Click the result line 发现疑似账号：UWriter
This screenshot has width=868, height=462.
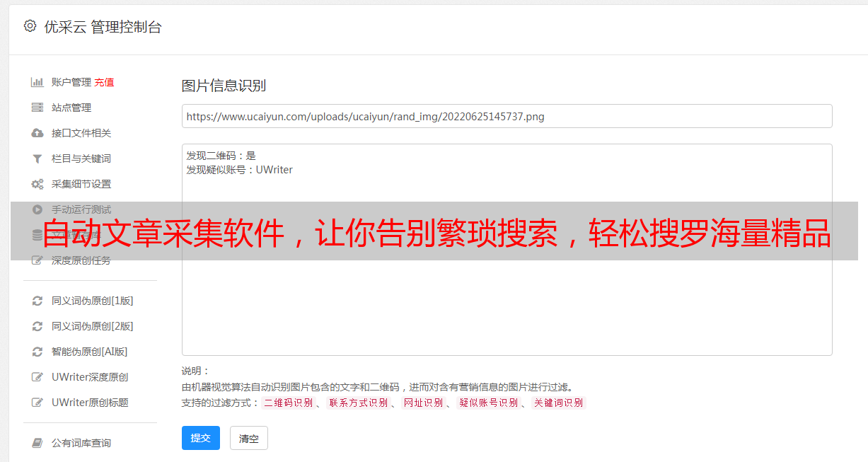[x=240, y=170]
